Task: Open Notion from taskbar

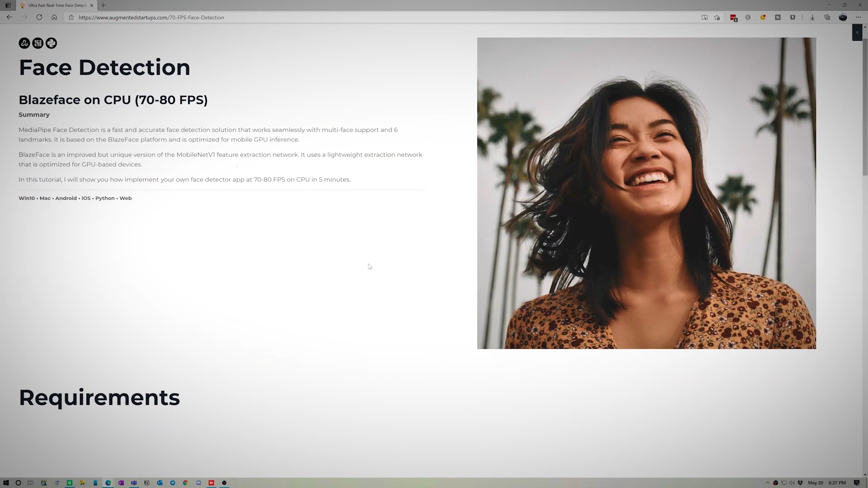Action: click(x=147, y=483)
